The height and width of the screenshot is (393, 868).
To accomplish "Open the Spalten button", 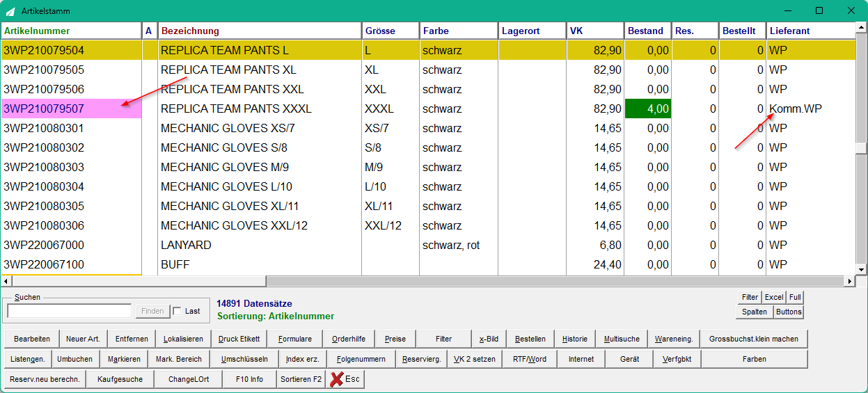I will 754,312.
